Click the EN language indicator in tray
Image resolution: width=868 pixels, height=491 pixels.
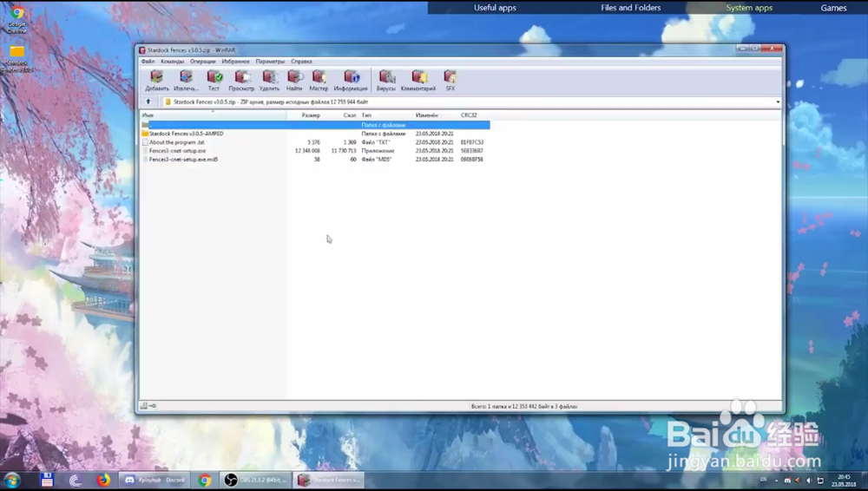coord(763,480)
